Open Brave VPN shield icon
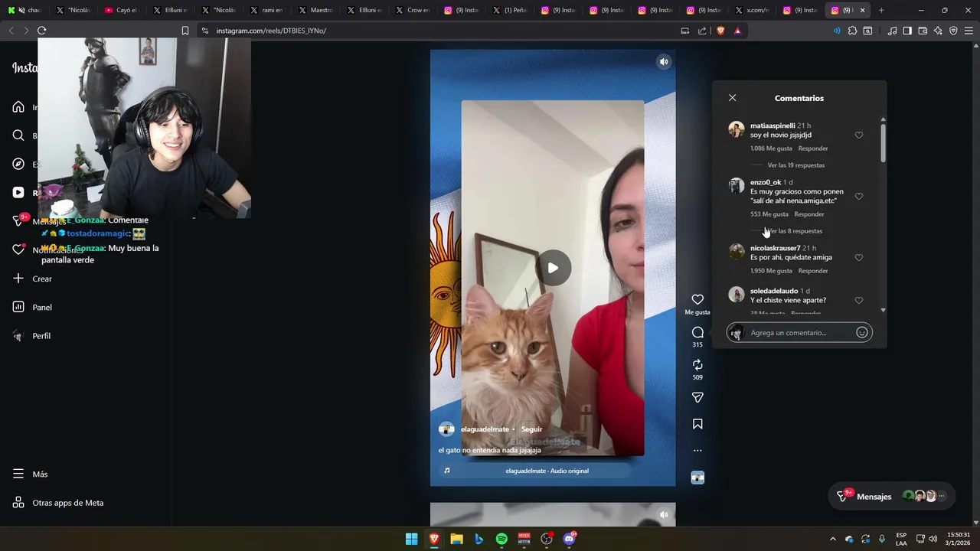980x551 pixels. coord(953,31)
